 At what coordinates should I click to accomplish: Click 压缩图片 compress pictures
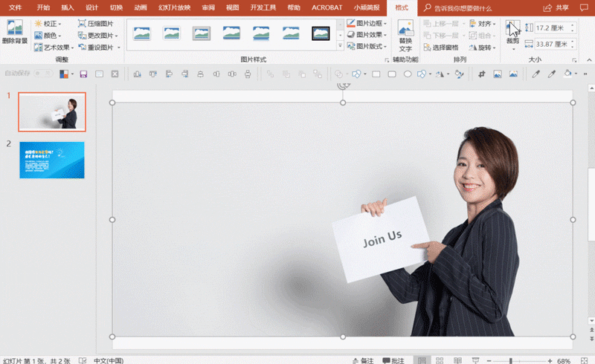pyautogui.click(x=96, y=24)
